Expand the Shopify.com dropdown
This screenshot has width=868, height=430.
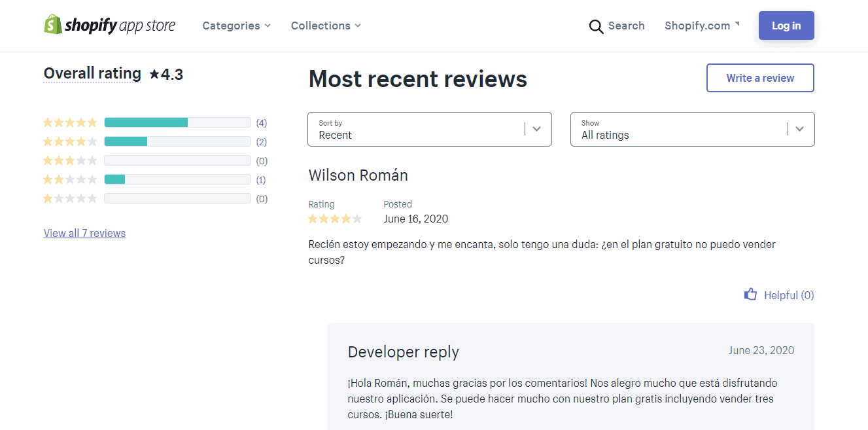(x=702, y=26)
